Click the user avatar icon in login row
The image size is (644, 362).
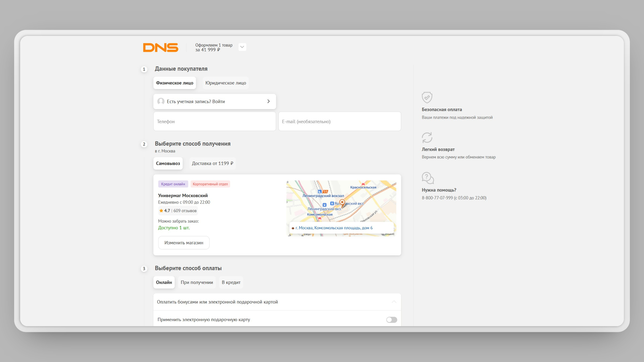pos(161,101)
